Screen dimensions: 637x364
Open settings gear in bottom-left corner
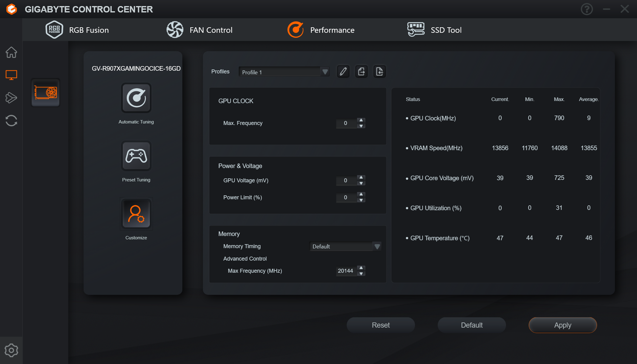(11, 350)
